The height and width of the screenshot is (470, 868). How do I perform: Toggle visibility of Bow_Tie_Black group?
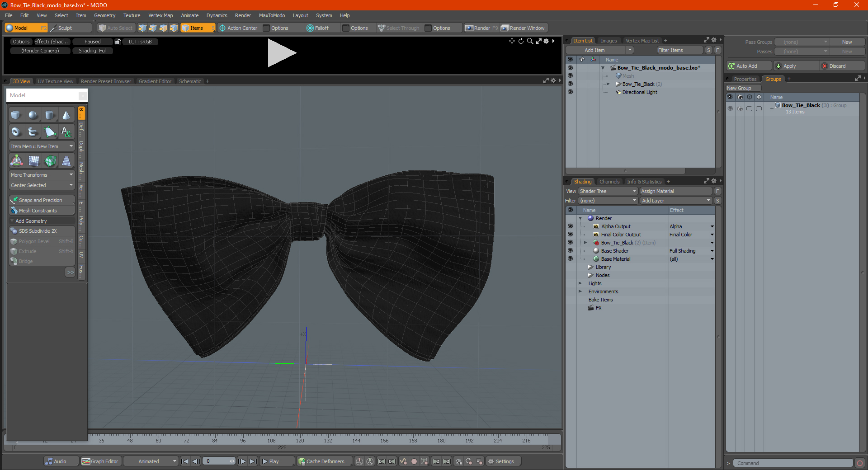click(730, 108)
